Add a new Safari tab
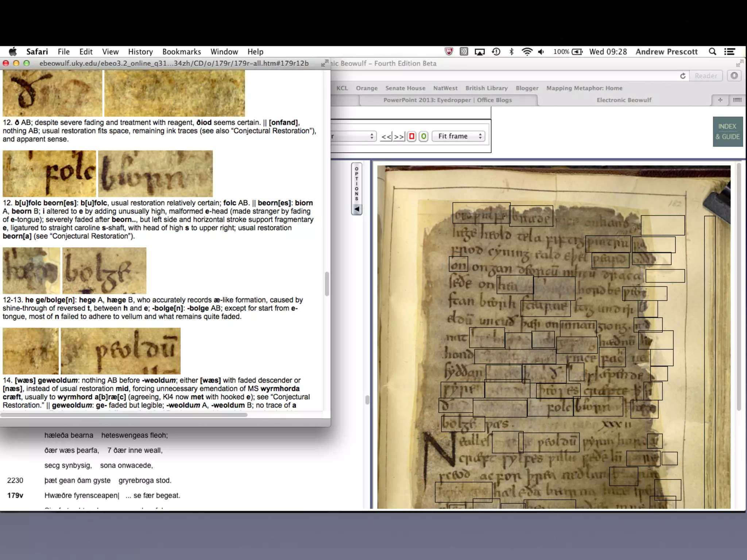The width and height of the screenshot is (747, 560). tap(720, 100)
